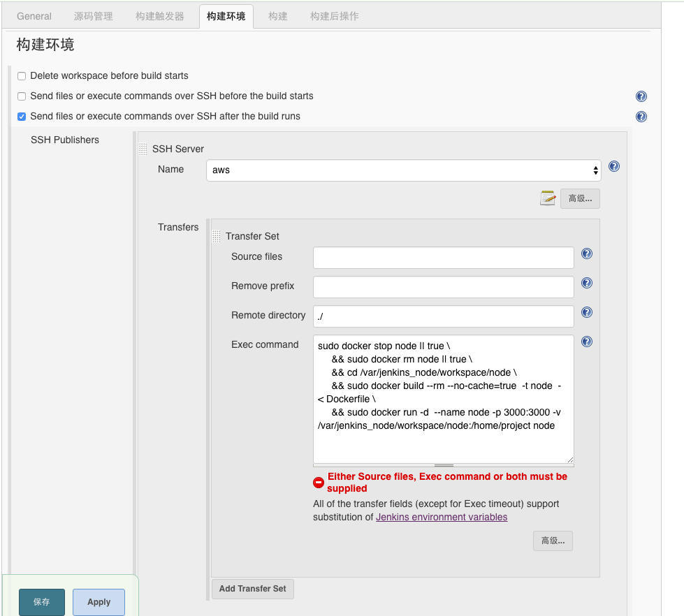Open help icon for Remote directory field
Screen dimensions: 684x616
pos(587,312)
